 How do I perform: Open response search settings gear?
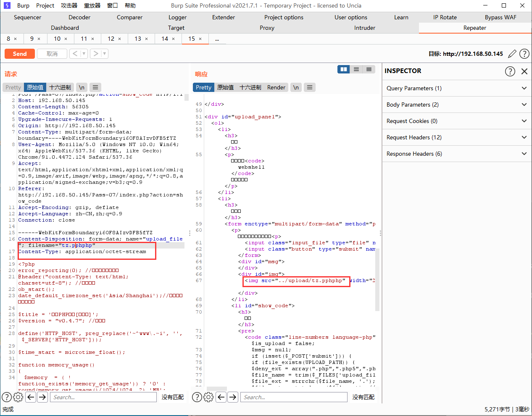coord(208,397)
